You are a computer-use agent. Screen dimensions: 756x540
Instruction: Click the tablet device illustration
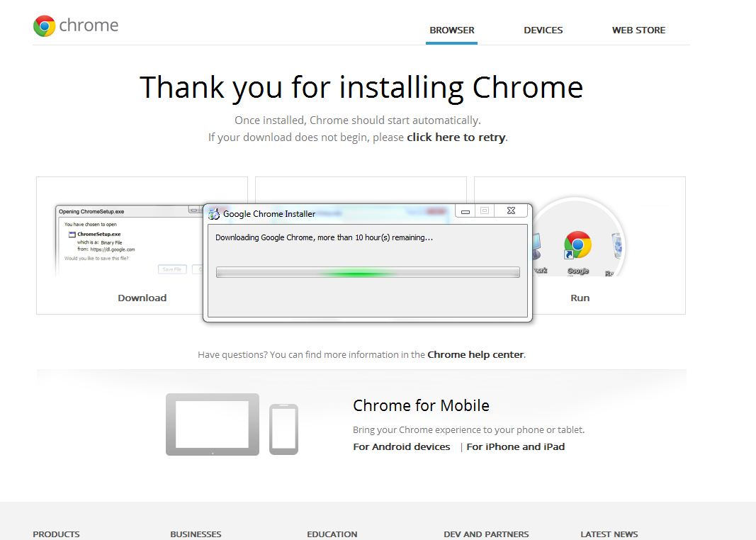213,424
